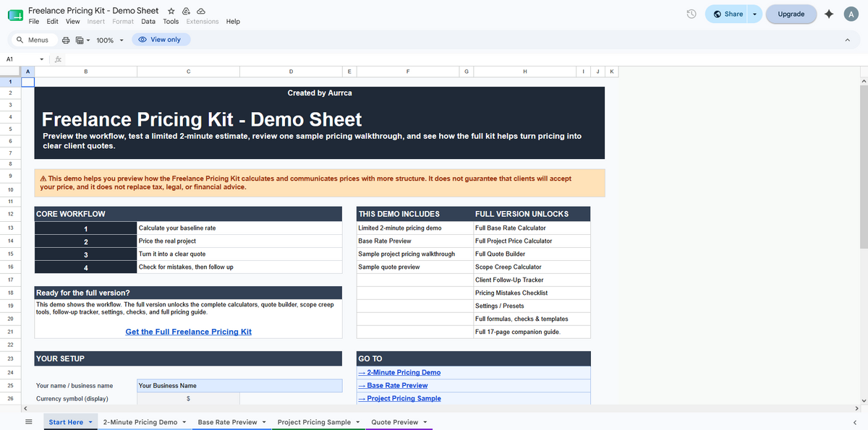This screenshot has width=868, height=430.
Task: Click 'Pricing Mistakes Checklist' cell
Action: [x=532, y=293]
